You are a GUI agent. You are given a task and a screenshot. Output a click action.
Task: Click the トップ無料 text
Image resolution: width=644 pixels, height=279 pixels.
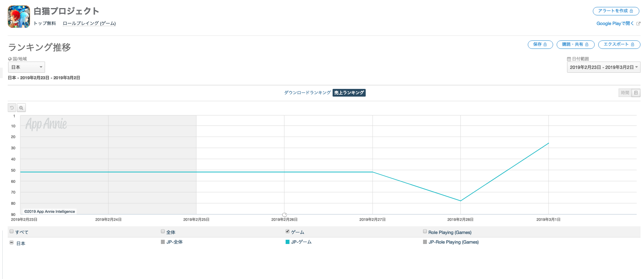[45, 23]
